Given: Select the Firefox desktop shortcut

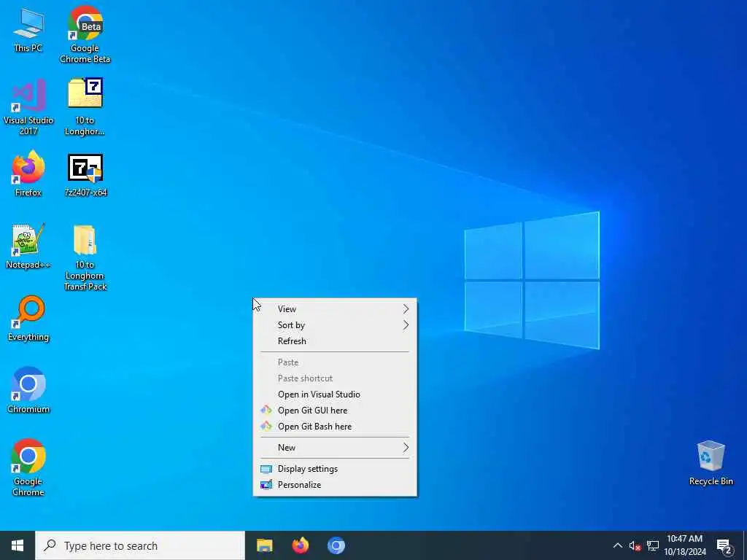Looking at the screenshot, I should click(28, 174).
